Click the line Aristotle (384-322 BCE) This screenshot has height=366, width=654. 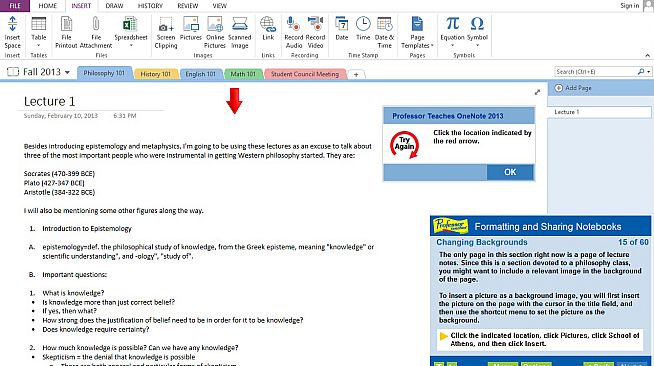tap(59, 192)
